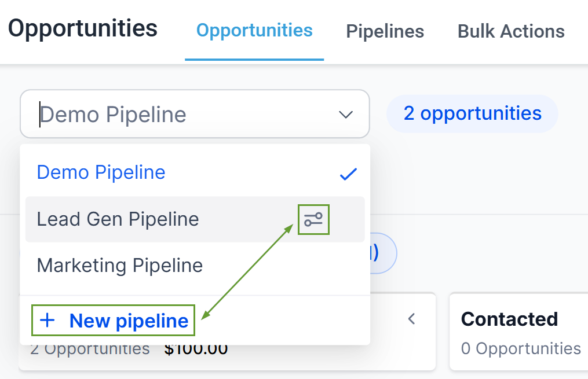588x379 pixels.
Task: Click the 0 Opportunities count under Contacted
Action: coord(521,348)
